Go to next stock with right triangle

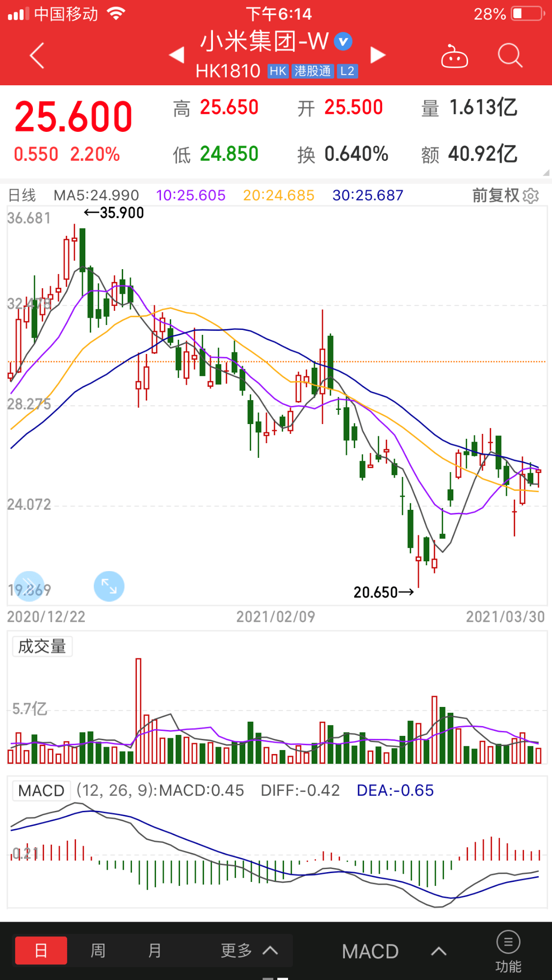[378, 54]
